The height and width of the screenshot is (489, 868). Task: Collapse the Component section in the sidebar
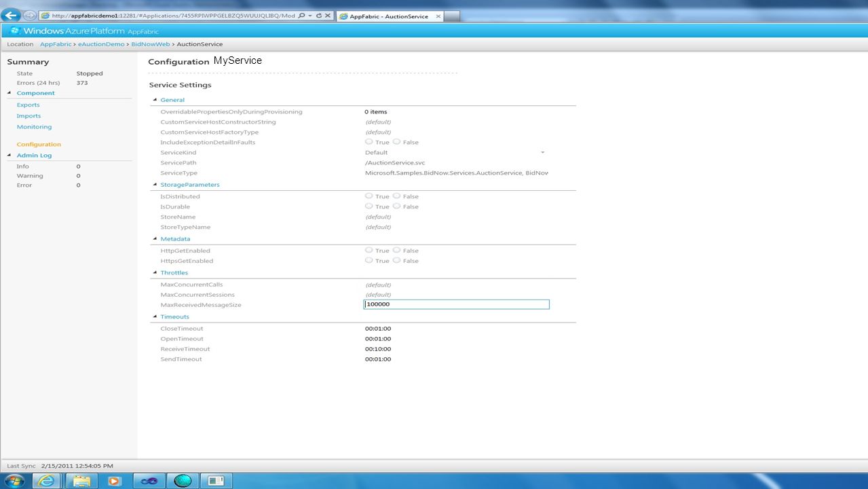pyautogui.click(x=10, y=93)
